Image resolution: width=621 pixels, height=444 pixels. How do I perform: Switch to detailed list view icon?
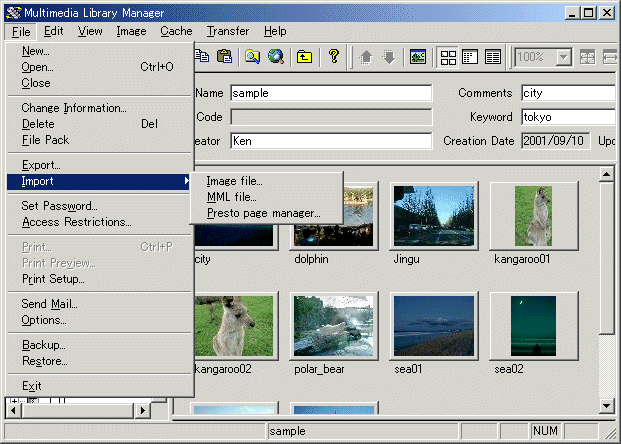tap(493, 57)
